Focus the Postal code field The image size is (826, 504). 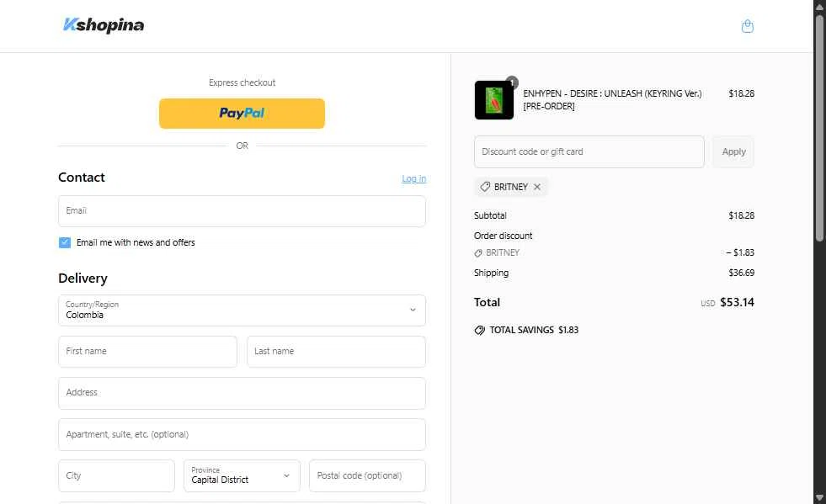[367, 475]
